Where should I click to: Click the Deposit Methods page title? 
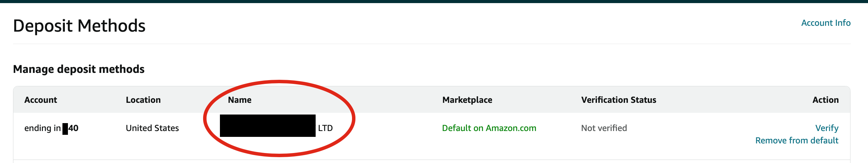pyautogui.click(x=79, y=26)
